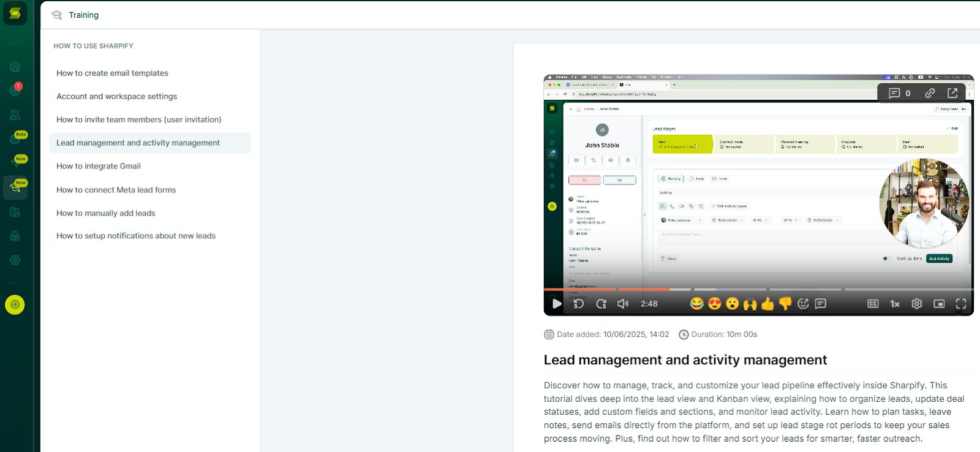Screen dimensions: 980x452
Task: Open How to create email templates
Action: click(112, 73)
